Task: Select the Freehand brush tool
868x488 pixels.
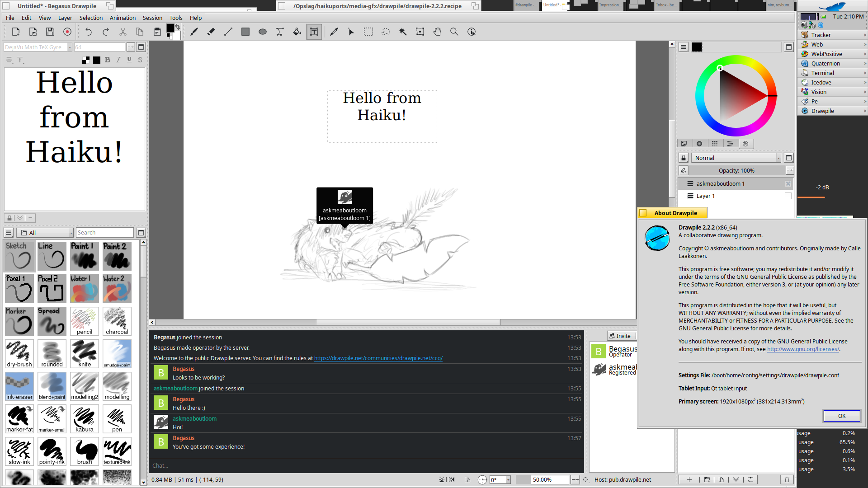Action: [194, 32]
